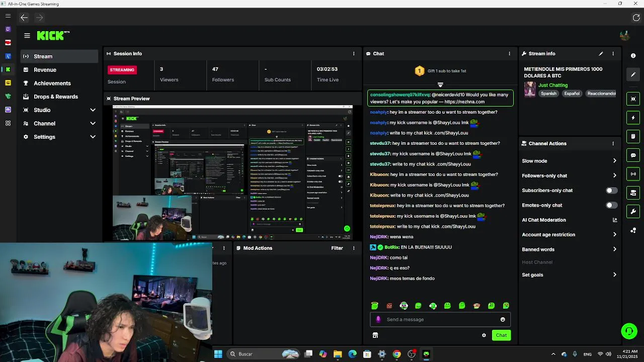This screenshot has width=644, height=362.
Task: Open Set goals options
Action: [569, 275]
